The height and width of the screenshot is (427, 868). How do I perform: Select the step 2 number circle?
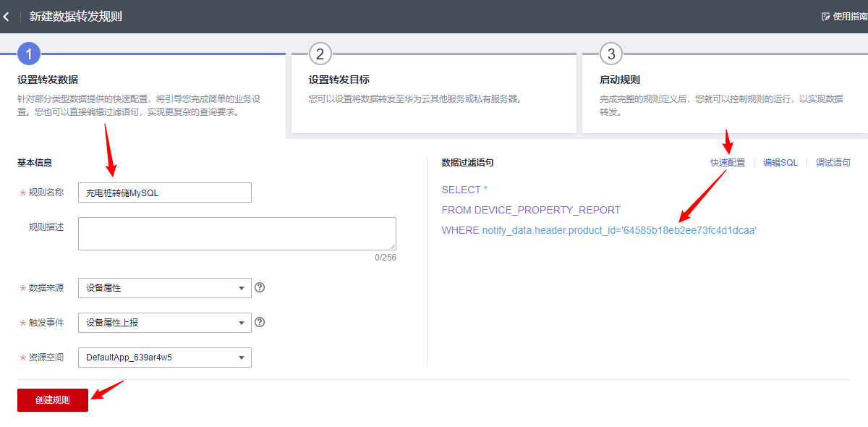320,54
